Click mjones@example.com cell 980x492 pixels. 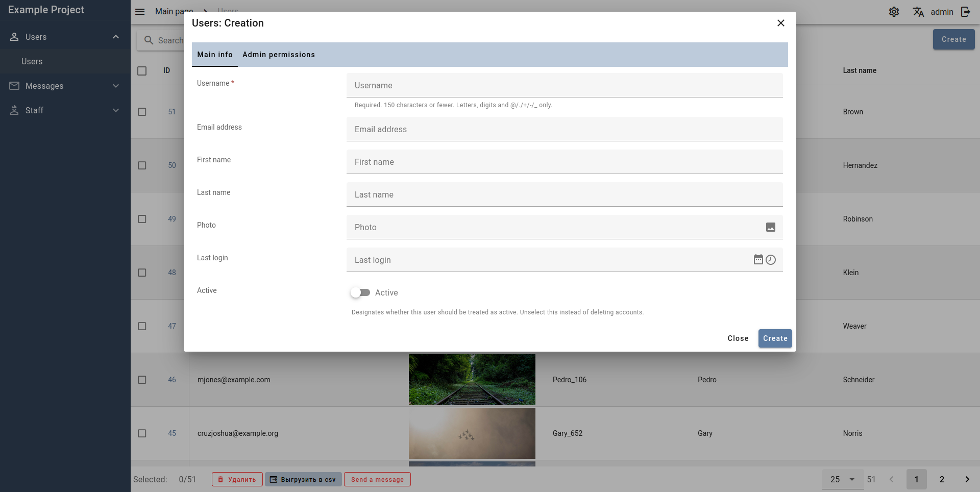coord(234,380)
